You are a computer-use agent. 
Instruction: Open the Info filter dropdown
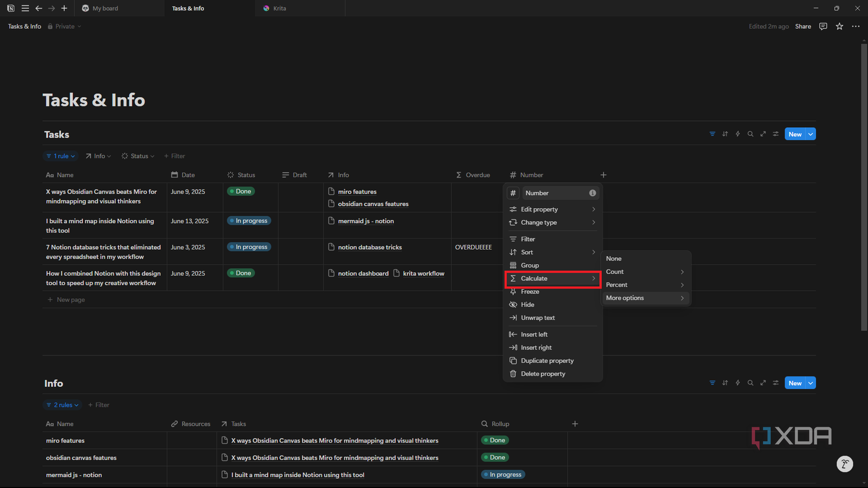98,156
